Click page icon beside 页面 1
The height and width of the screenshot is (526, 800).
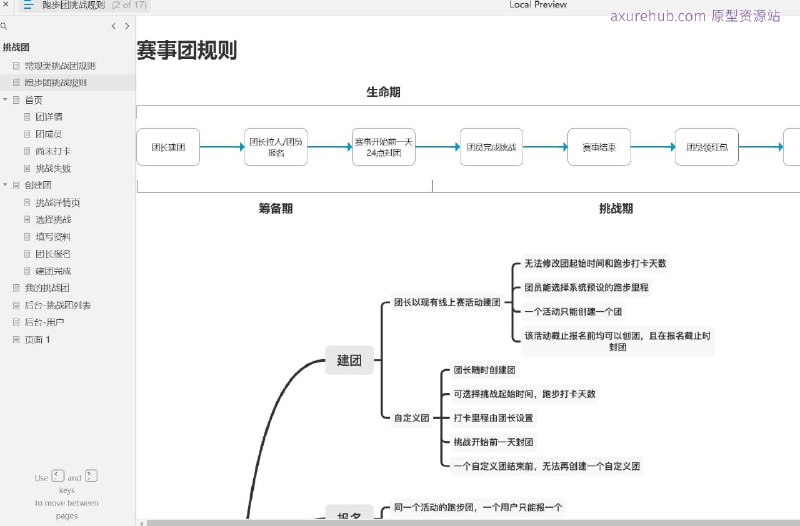(16, 339)
